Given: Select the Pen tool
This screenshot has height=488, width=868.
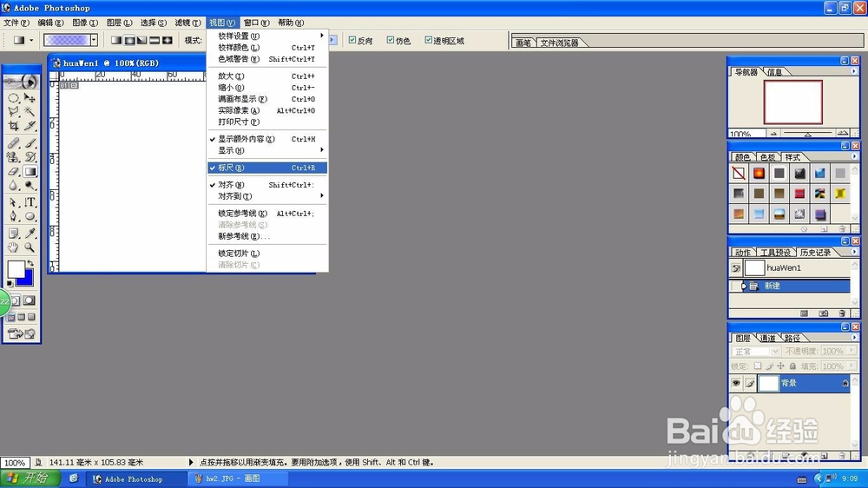Looking at the screenshot, I should pyautogui.click(x=13, y=216).
